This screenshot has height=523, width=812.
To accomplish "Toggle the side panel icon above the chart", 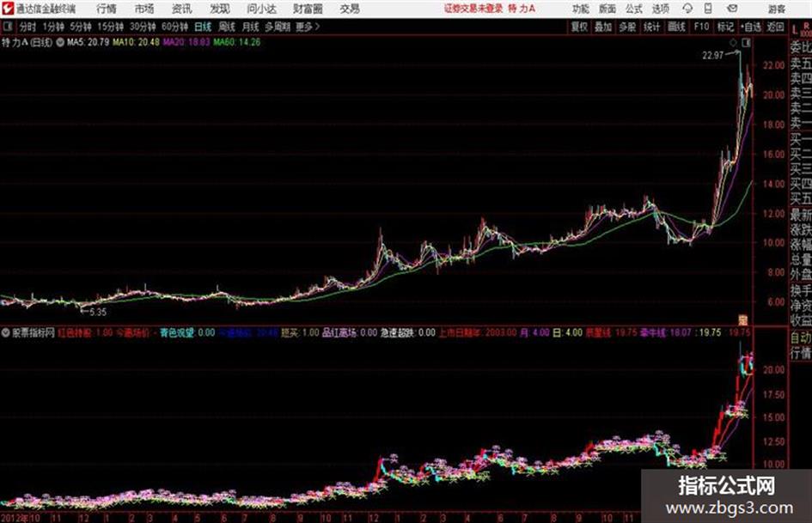I will pos(746,43).
